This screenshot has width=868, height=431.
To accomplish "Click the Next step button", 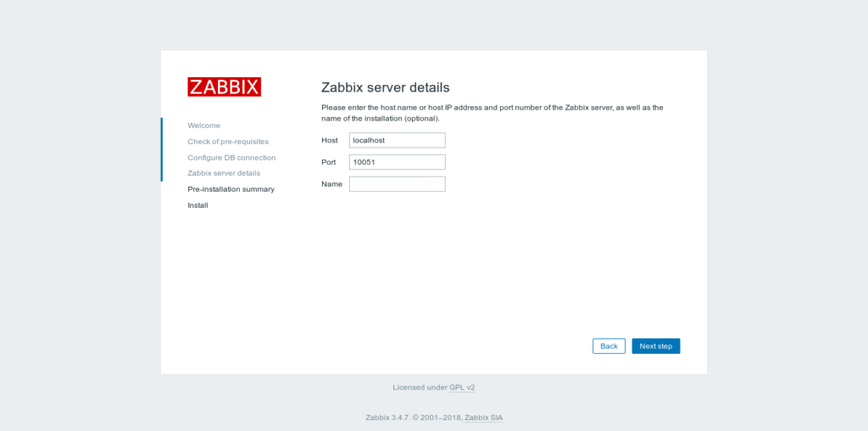I will click(655, 346).
